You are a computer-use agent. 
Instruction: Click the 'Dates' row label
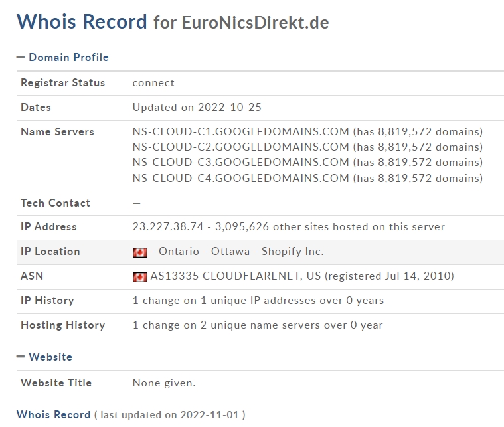36,107
